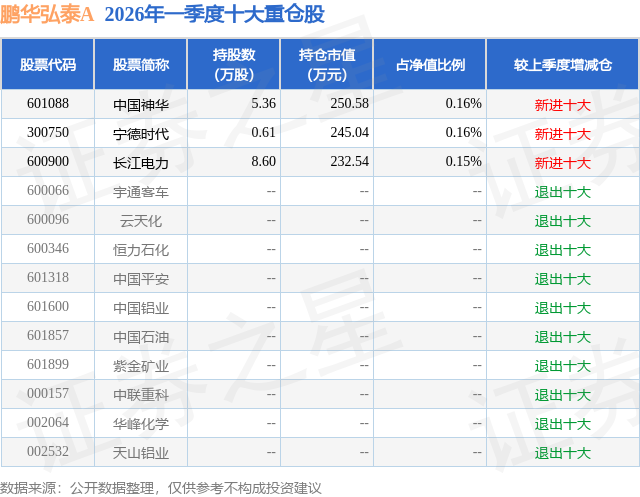
Task: Click 退出十大 in the 华峰化学 row
Action: pyautogui.click(x=563, y=424)
